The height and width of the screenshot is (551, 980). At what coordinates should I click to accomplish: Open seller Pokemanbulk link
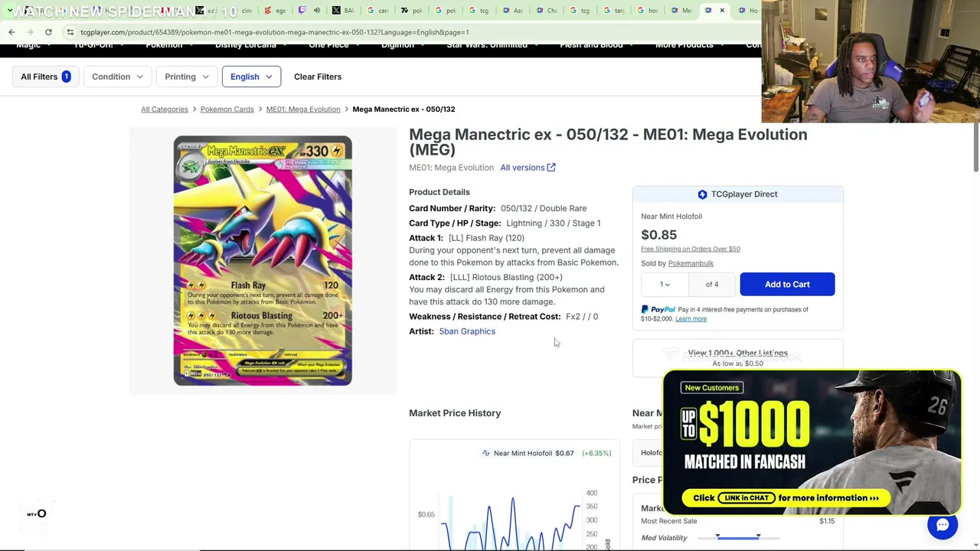click(x=691, y=263)
